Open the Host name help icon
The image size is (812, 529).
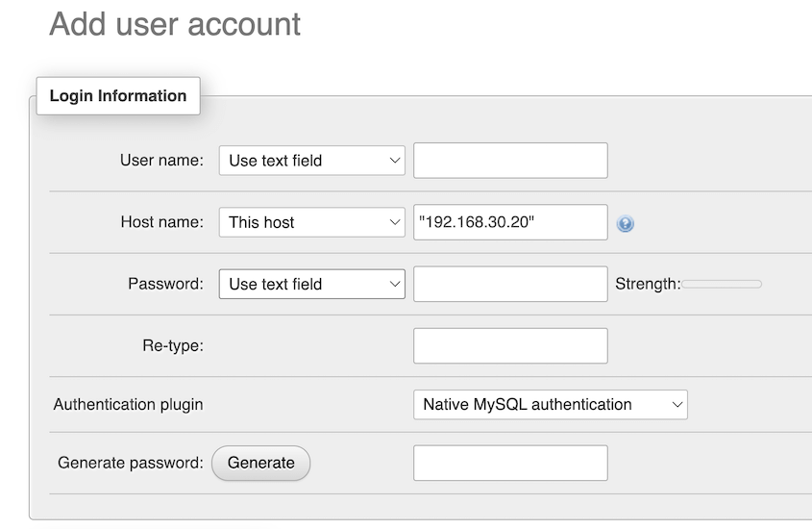point(625,223)
